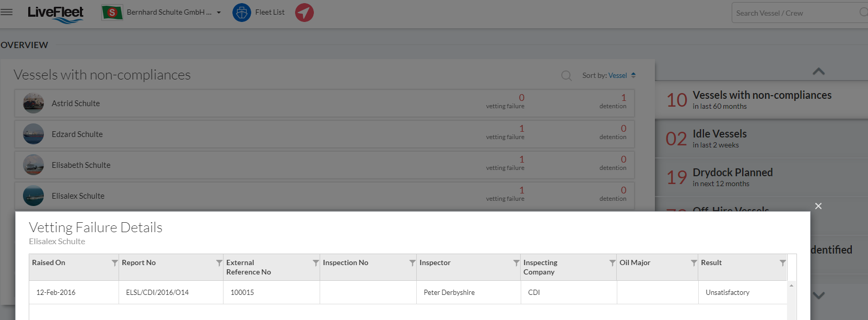The width and height of the screenshot is (868, 320).
Task: Open the Inspector column filter
Action: [x=517, y=263]
